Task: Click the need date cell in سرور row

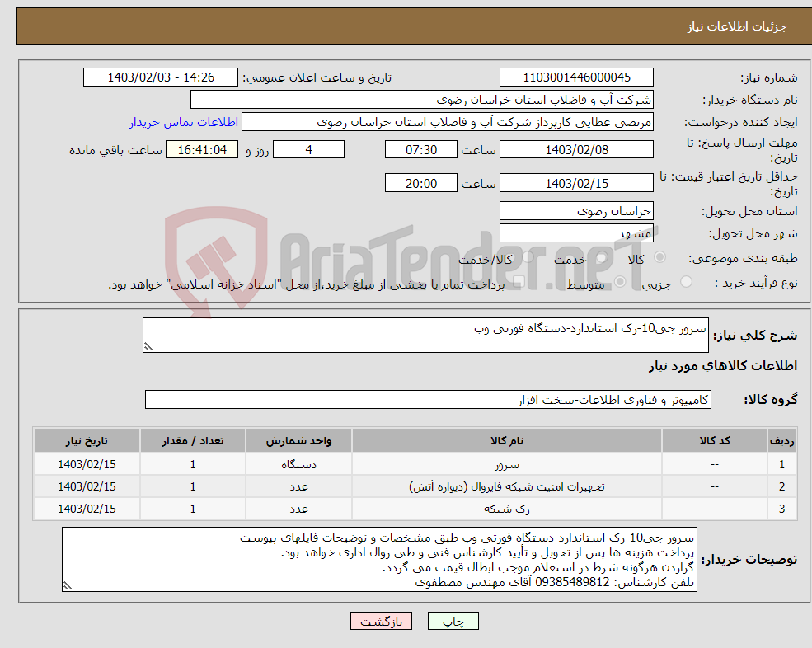Action: [87, 464]
